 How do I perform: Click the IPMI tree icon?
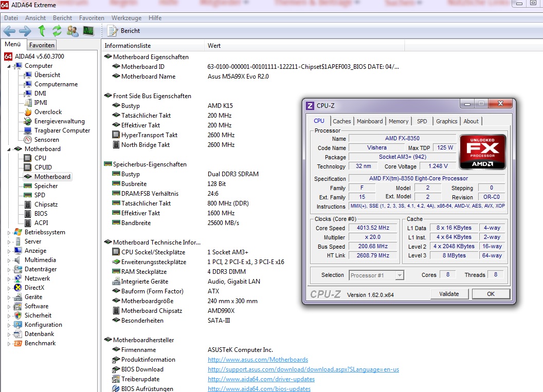point(28,103)
